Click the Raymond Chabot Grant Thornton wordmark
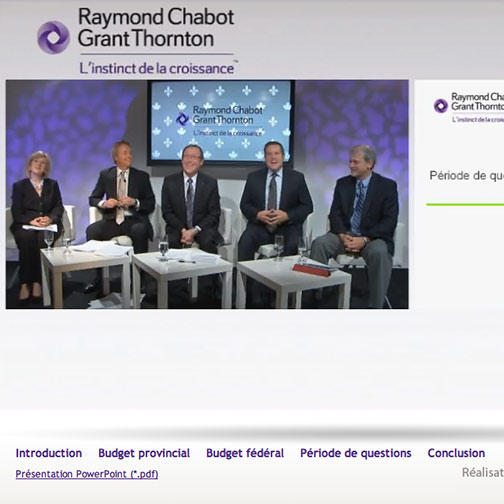Viewport: 504px width, 504px height. point(156,28)
